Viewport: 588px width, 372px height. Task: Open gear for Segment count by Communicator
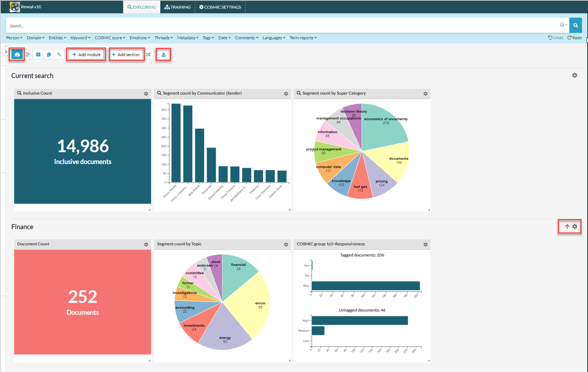[286, 94]
